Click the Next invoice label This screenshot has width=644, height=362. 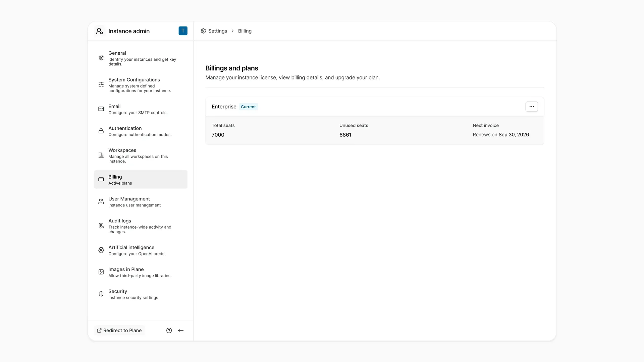[486, 125]
